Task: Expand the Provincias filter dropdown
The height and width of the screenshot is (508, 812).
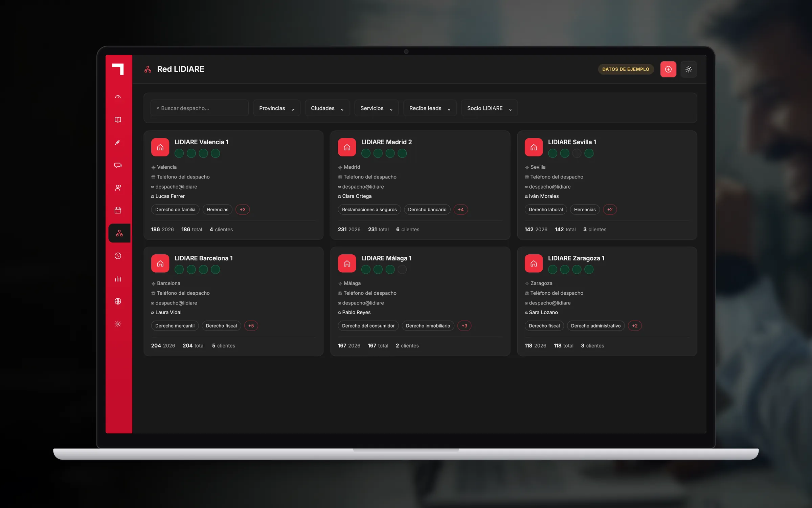Action: (x=276, y=108)
